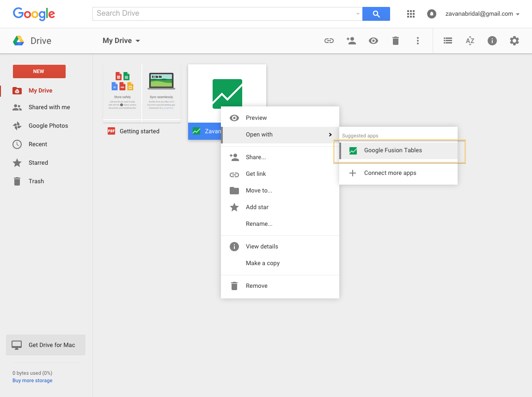Screen dimensions: 532x397
Task: Choose View details in context menu
Action: click(280, 247)
